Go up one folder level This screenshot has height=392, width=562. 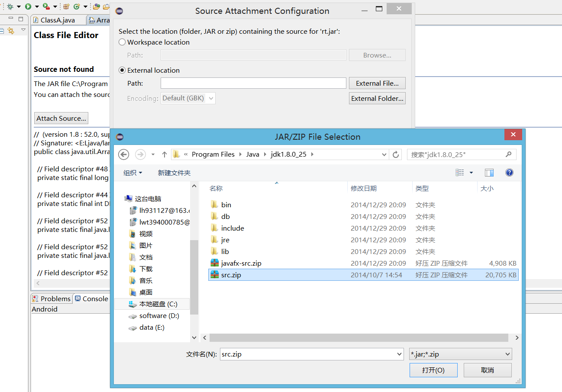(x=165, y=154)
